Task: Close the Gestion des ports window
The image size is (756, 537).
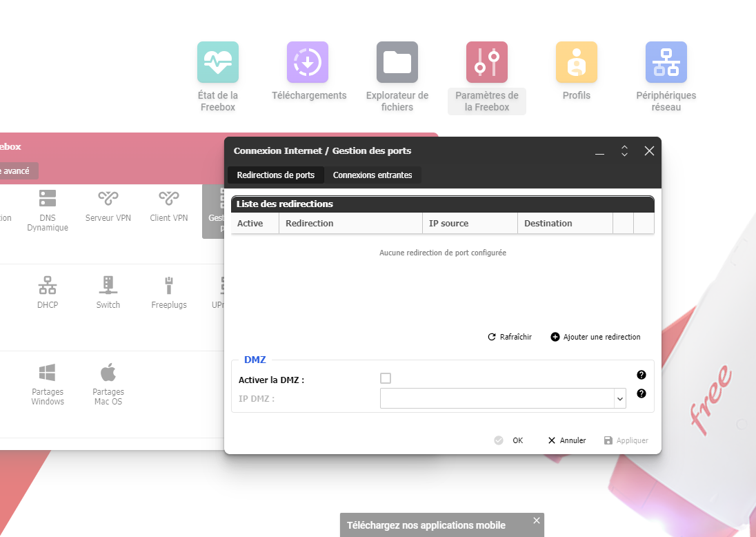Action: [650, 151]
